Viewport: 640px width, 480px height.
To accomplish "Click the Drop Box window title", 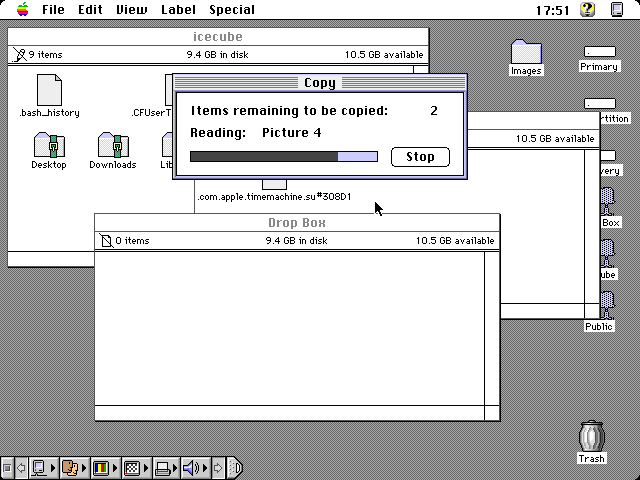I will point(297,223).
